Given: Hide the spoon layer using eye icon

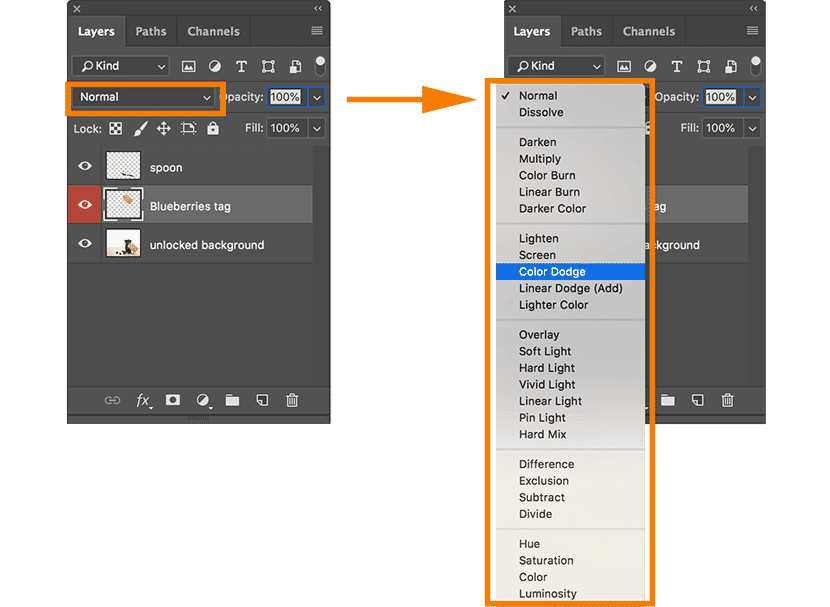Looking at the screenshot, I should tap(85, 167).
